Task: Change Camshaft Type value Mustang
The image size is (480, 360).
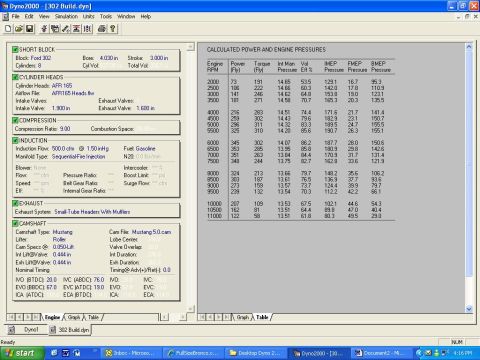Action: click(62, 232)
